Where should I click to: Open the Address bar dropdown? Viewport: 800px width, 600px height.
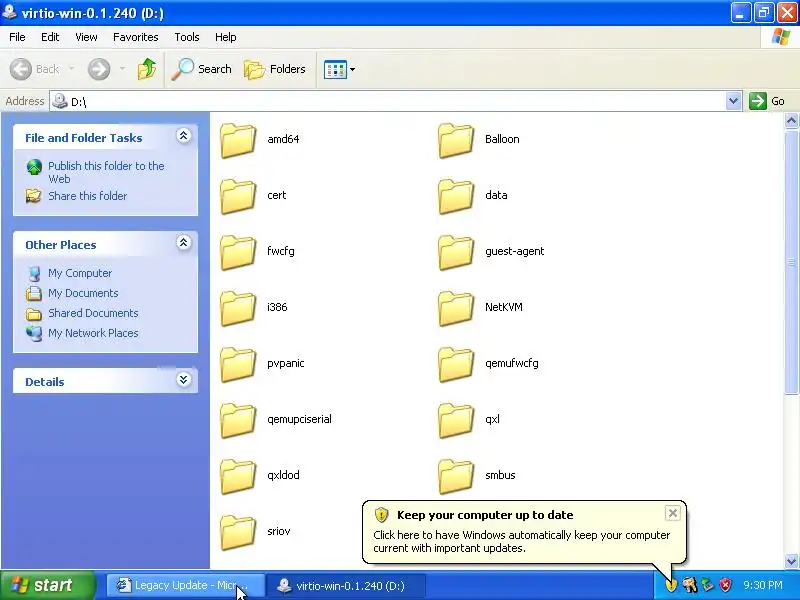733,101
